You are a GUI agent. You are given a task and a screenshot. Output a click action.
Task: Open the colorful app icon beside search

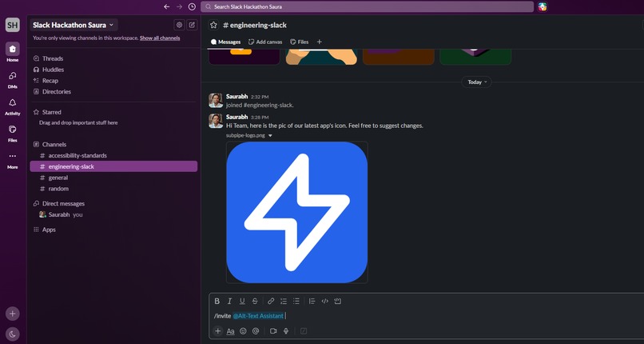543,6
